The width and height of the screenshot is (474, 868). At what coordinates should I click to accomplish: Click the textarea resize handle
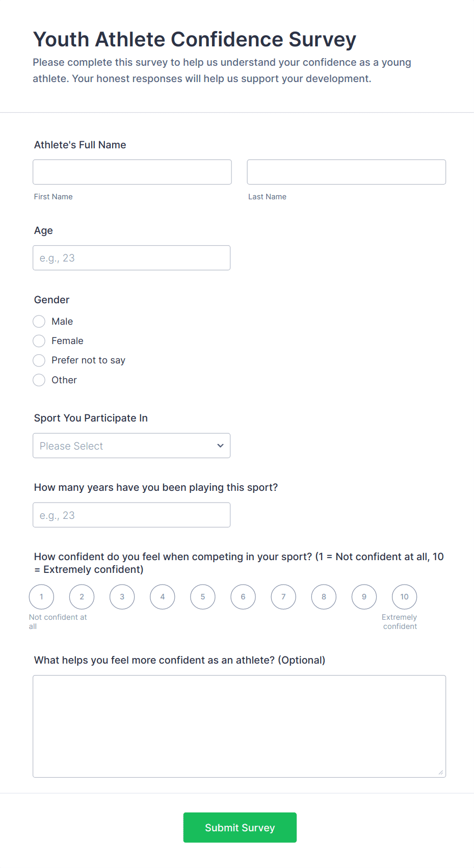(x=441, y=773)
